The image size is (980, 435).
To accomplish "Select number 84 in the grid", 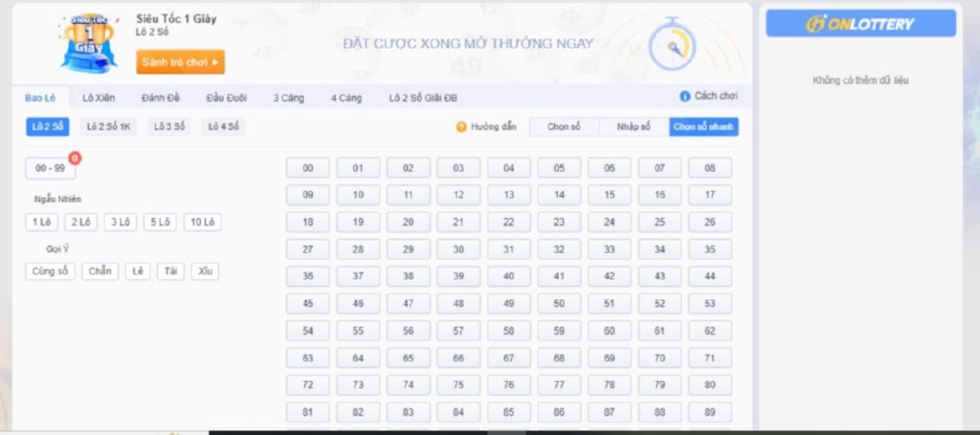I will click(x=458, y=412).
